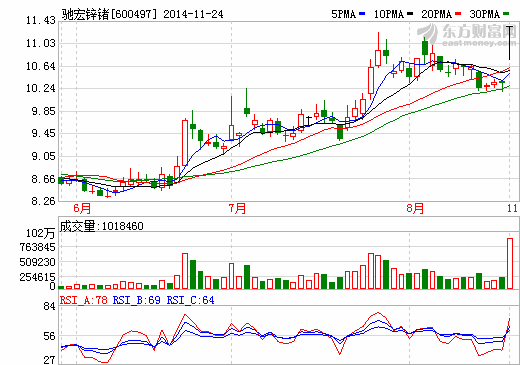Image resolution: width=520 pixels, height=365 pixels.
Task: Click the 6月 month label
Action: pyautogui.click(x=82, y=208)
